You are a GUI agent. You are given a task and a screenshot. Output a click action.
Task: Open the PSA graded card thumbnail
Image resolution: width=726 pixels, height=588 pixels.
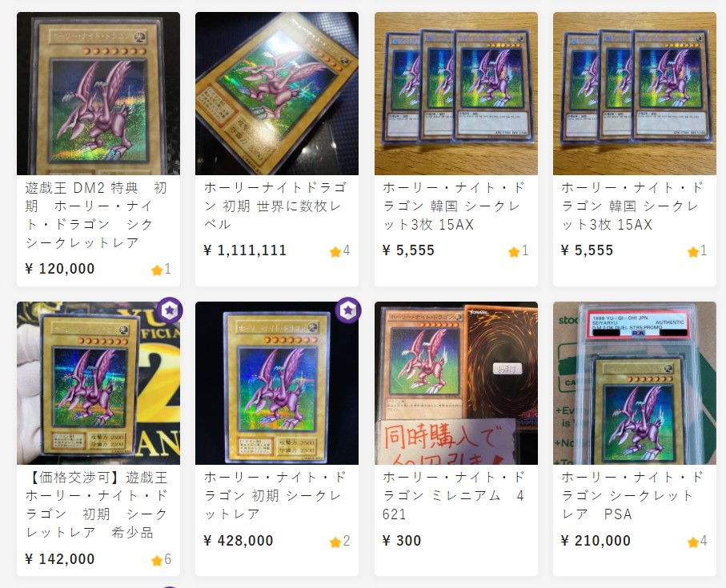point(634,383)
